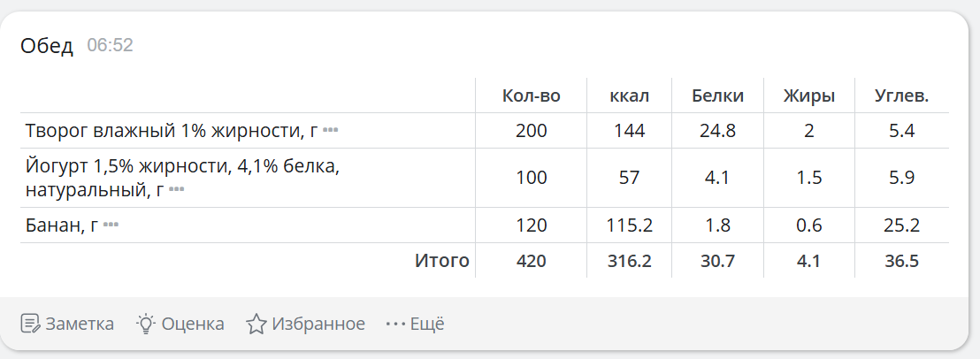Viewport: 980px width, 359px height.
Task: Expand the Ещё menu
Action: [x=427, y=325]
